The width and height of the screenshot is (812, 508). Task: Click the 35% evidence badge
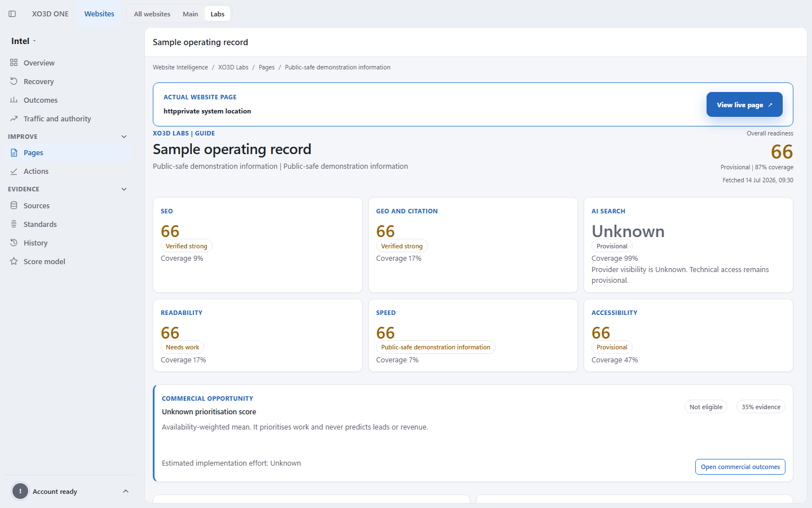pos(761,407)
